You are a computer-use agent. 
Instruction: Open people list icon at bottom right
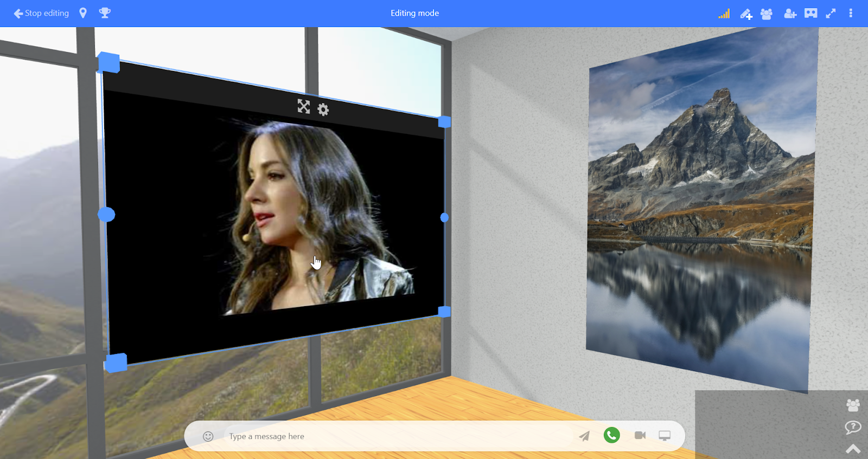tap(853, 405)
